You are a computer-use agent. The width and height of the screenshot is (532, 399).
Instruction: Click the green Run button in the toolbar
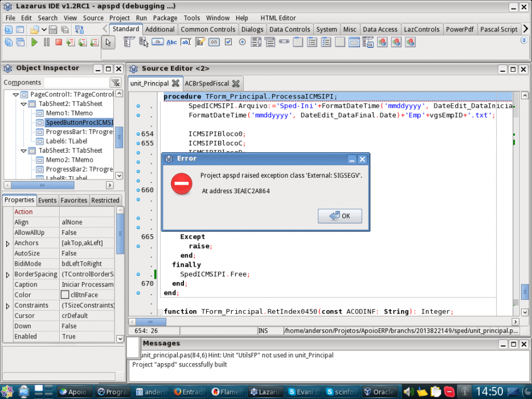[34, 42]
